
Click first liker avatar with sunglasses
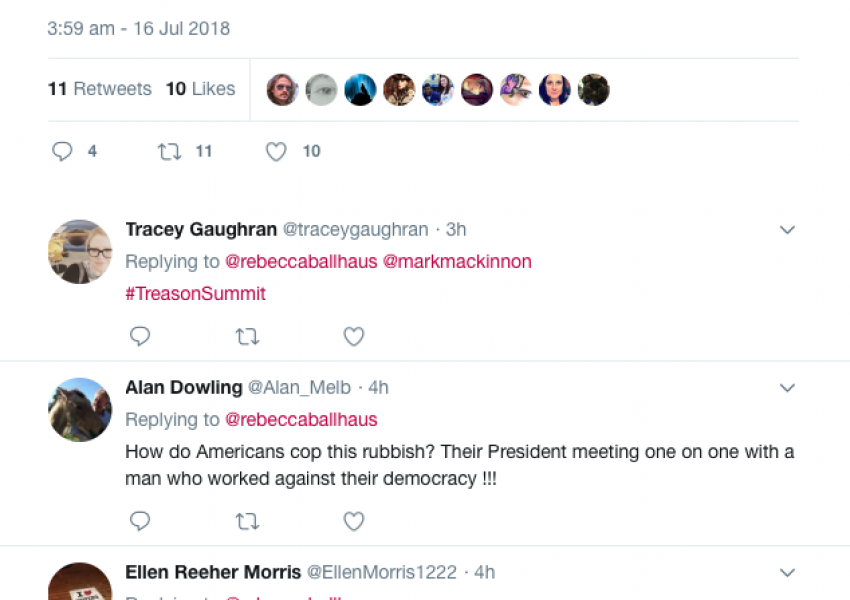(x=282, y=90)
